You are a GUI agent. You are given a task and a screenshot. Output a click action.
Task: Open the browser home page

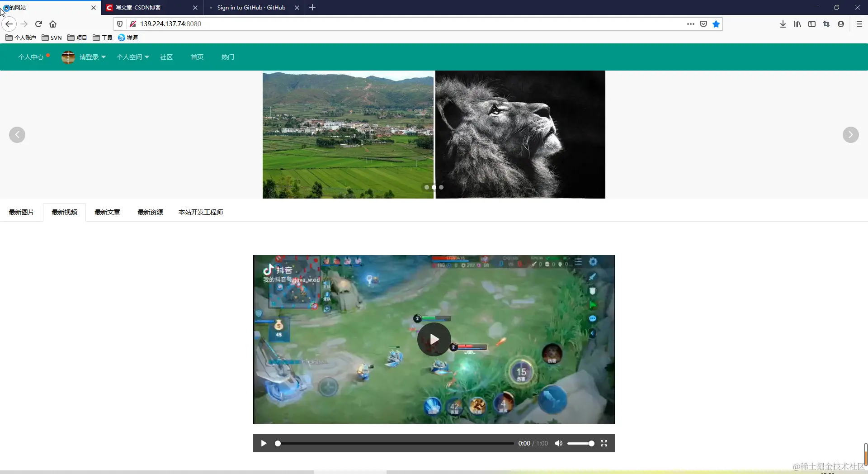(x=53, y=24)
